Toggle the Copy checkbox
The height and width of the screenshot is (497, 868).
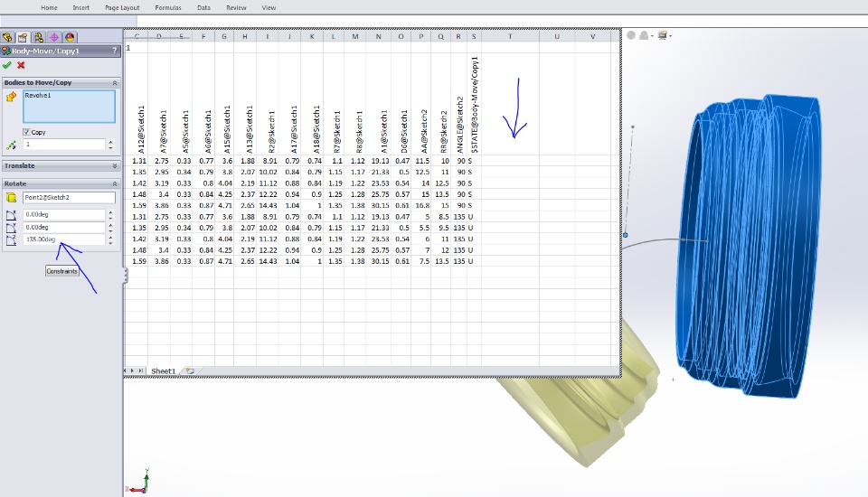(26, 132)
